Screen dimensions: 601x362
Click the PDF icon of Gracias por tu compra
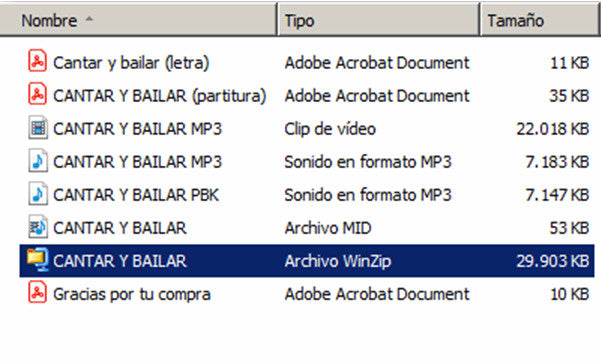pyautogui.click(x=37, y=293)
